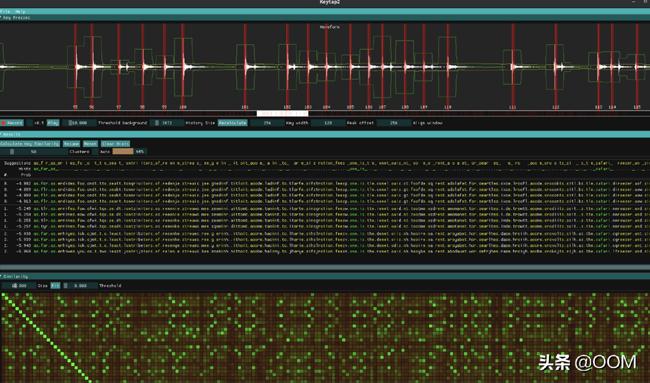
Task: Adjust the History Size slider
Action: click(167, 123)
